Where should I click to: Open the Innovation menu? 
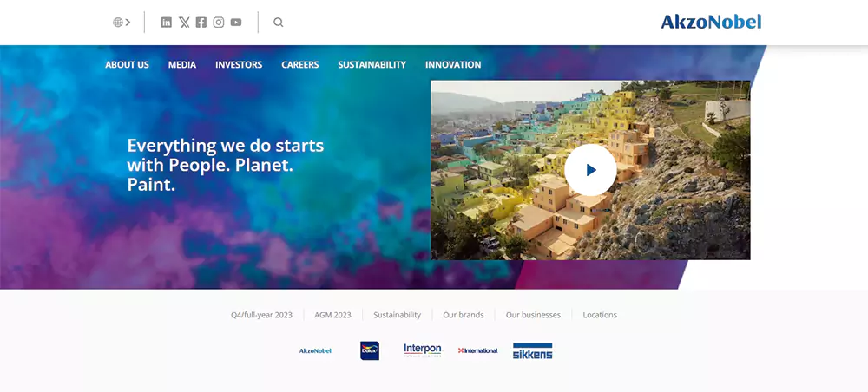click(x=453, y=65)
